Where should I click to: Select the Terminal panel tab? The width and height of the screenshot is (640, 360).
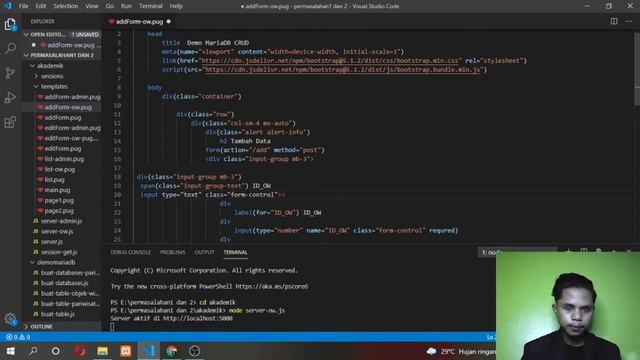[x=236, y=252]
